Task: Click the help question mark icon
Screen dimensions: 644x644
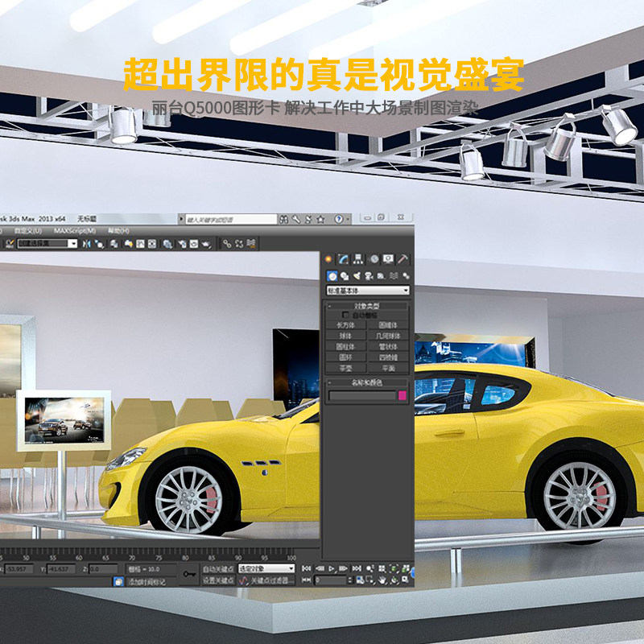Action: [x=338, y=219]
